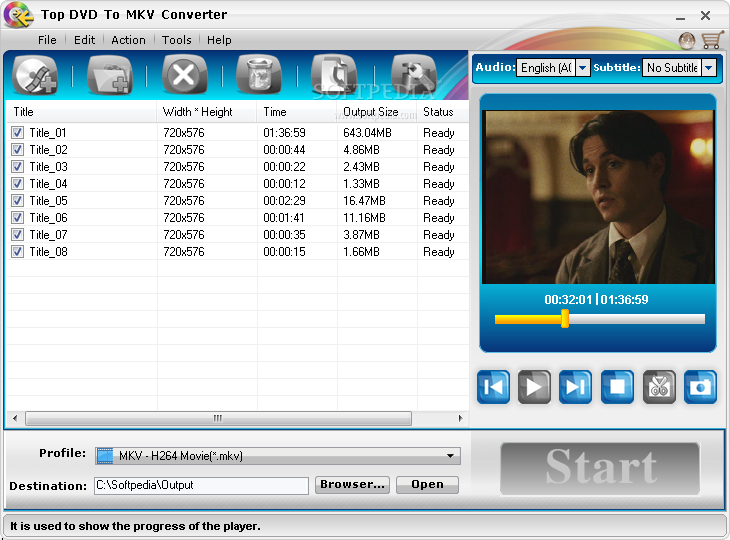Click the 00:01:41 time cell
The image size is (730, 540).
point(284,218)
